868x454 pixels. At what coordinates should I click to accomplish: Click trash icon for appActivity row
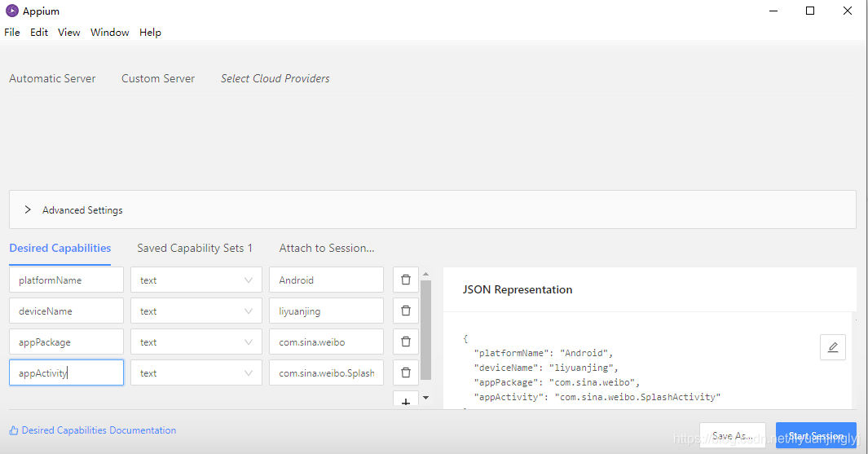(406, 372)
